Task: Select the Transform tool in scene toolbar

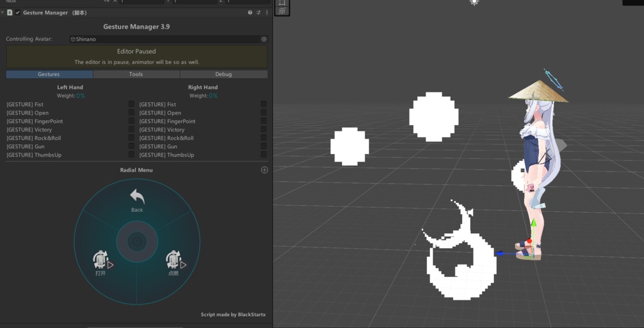Action: point(282,11)
